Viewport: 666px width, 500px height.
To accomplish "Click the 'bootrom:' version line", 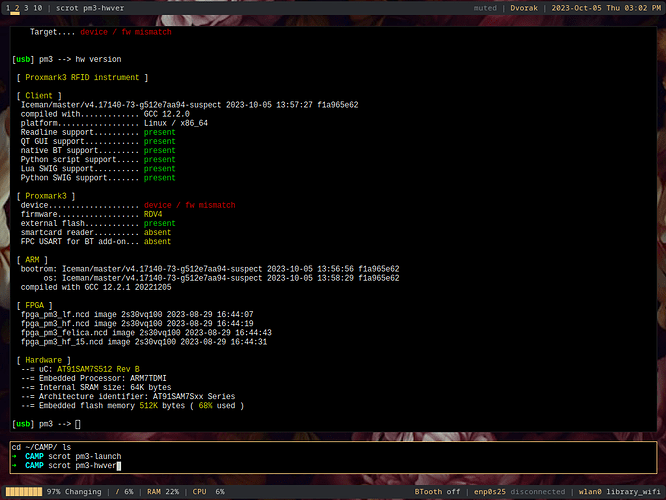I will point(210,269).
